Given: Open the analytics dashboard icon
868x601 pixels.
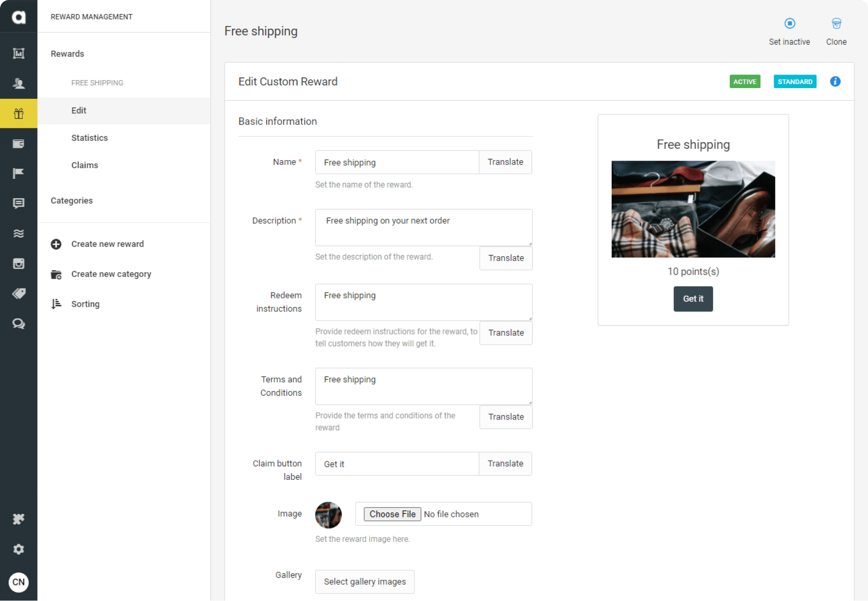Looking at the screenshot, I should pos(18,53).
